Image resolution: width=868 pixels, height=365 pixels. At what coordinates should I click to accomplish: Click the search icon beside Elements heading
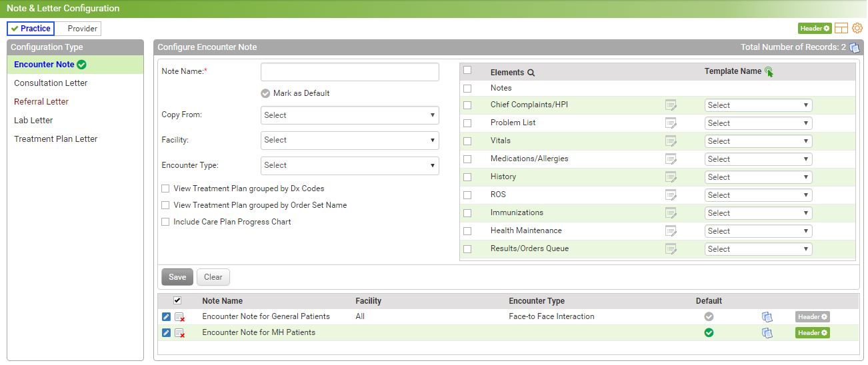(531, 73)
